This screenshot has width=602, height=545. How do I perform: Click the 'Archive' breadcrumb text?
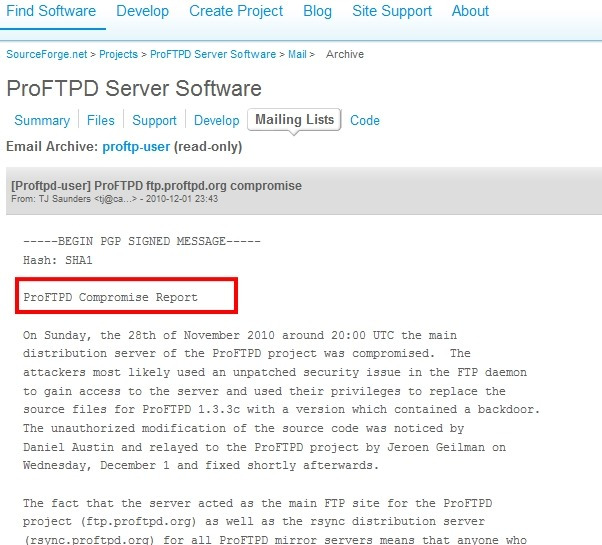click(x=345, y=54)
